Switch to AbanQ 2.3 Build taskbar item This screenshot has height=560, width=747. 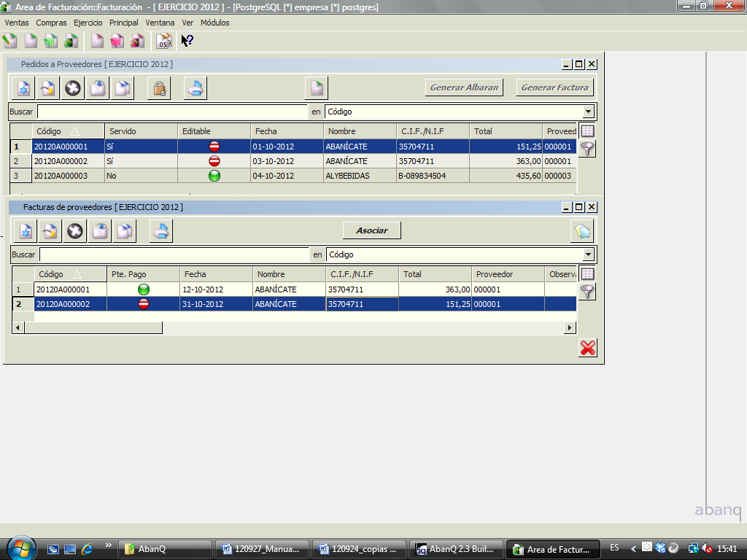(x=456, y=549)
